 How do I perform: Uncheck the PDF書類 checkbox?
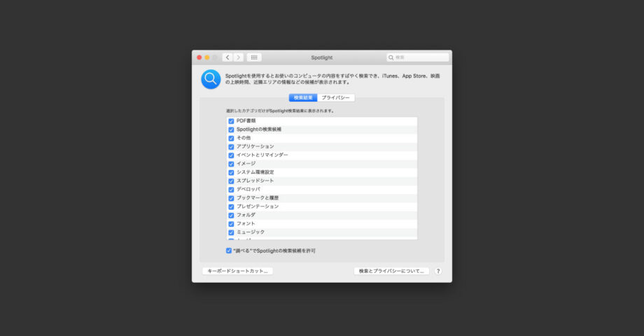[231, 121]
